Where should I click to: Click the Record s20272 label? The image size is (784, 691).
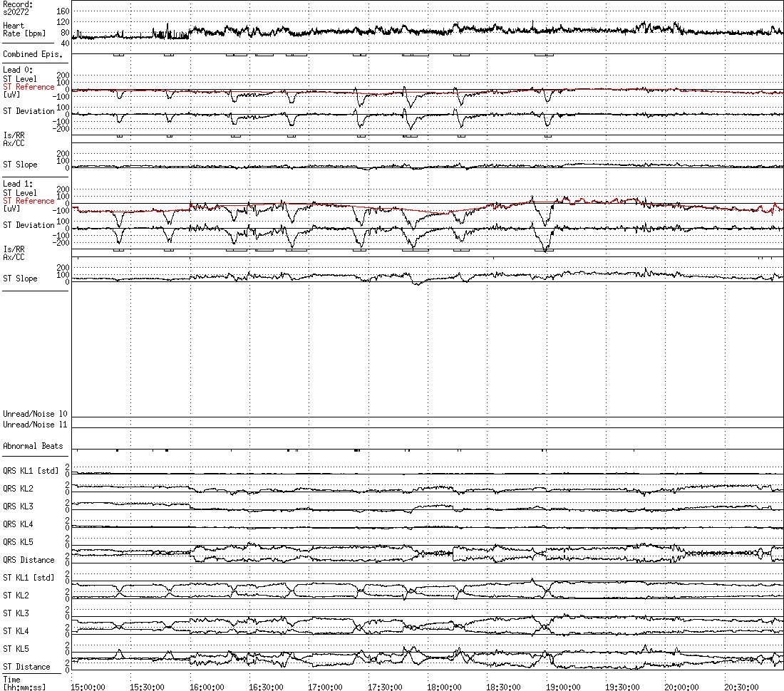[x=18, y=8]
